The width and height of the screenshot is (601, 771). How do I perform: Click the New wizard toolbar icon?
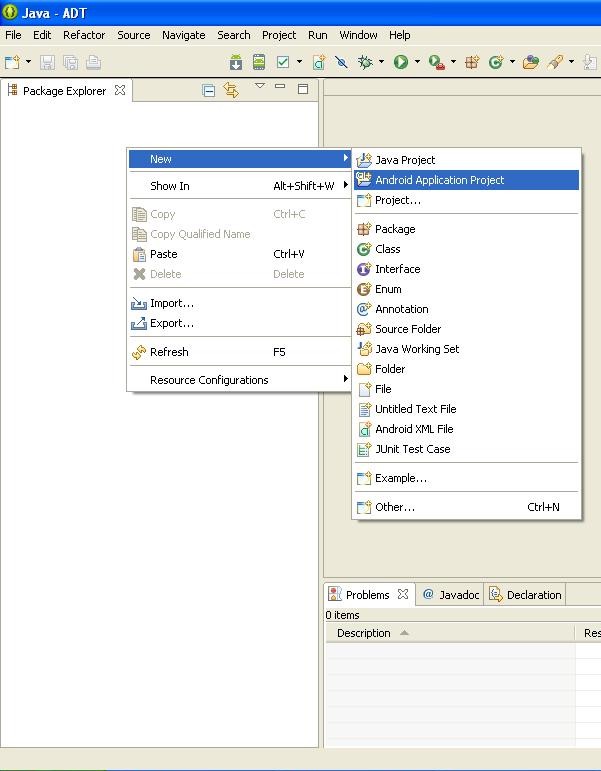point(12,62)
